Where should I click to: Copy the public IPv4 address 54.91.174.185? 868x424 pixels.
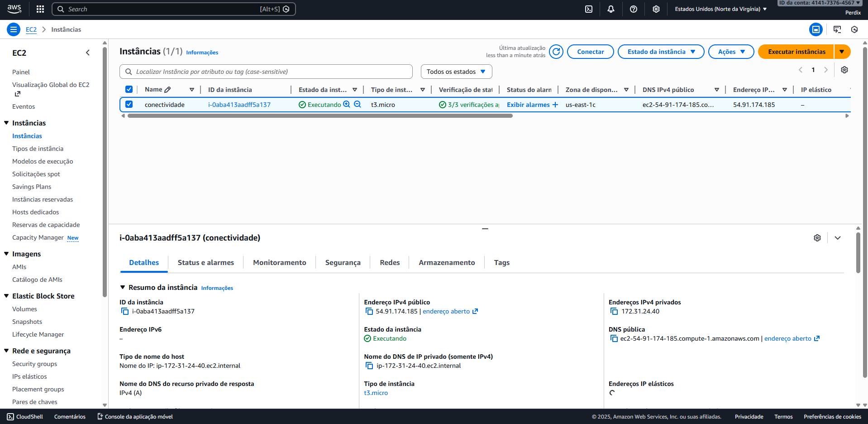tap(369, 311)
